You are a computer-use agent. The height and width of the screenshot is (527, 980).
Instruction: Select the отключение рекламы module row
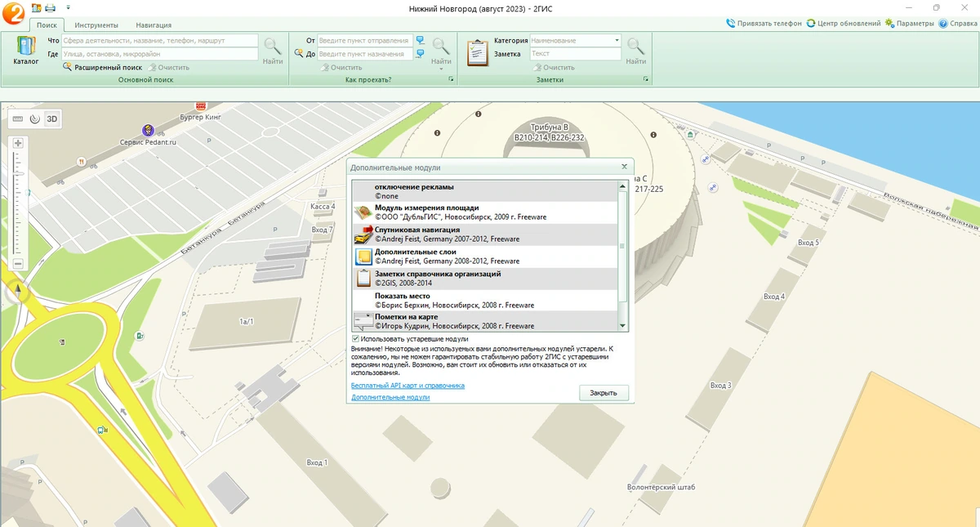click(485, 191)
